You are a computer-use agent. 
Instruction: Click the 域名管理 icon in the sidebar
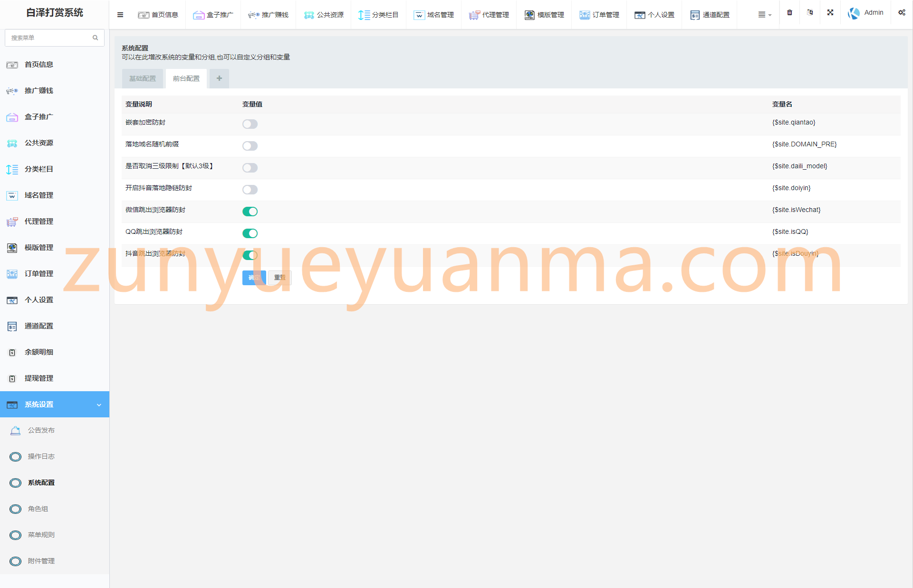[12, 195]
